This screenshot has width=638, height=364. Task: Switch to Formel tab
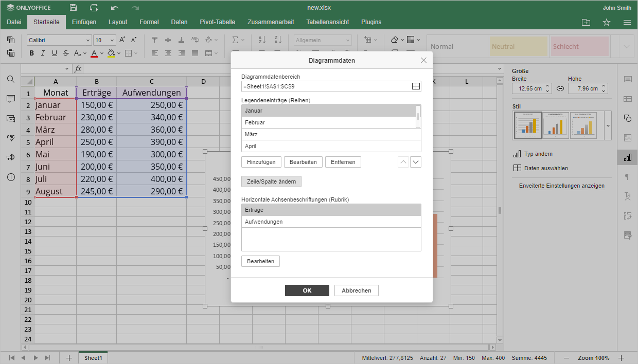click(149, 22)
